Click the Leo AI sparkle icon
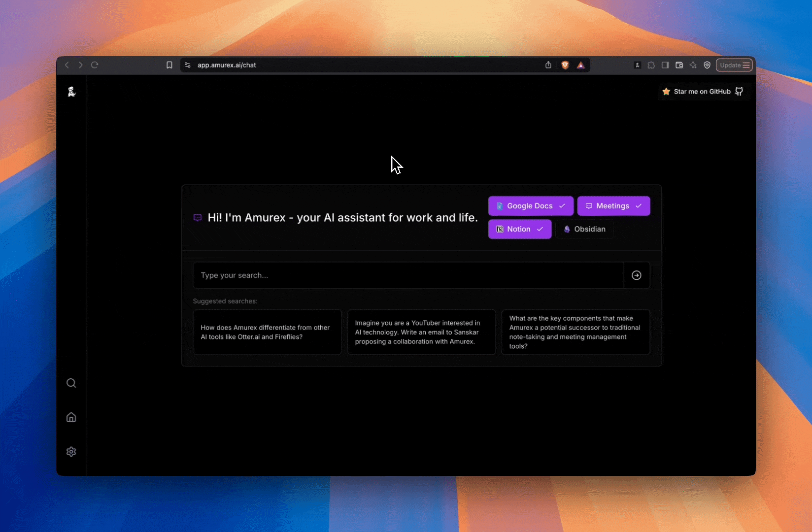This screenshot has height=532, width=812. 693,65
